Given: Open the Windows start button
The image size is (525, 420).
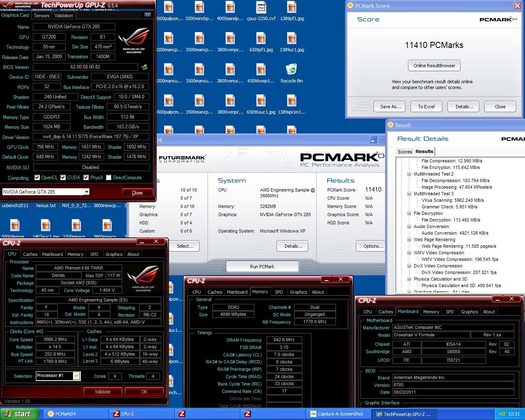Looking at the screenshot, I should tap(19, 414).
